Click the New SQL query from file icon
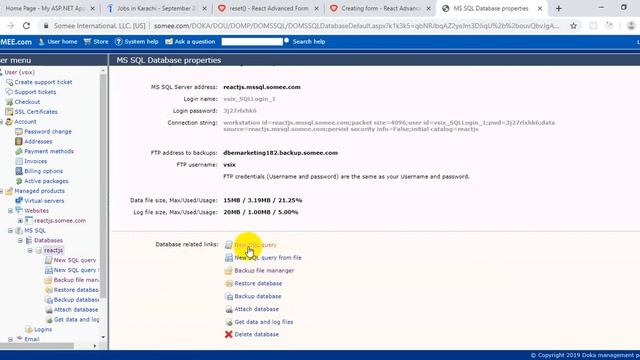 point(229,258)
